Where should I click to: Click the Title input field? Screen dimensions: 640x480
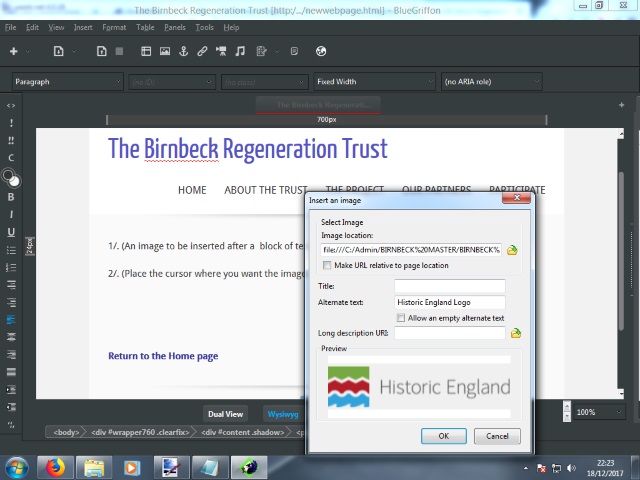click(x=449, y=286)
